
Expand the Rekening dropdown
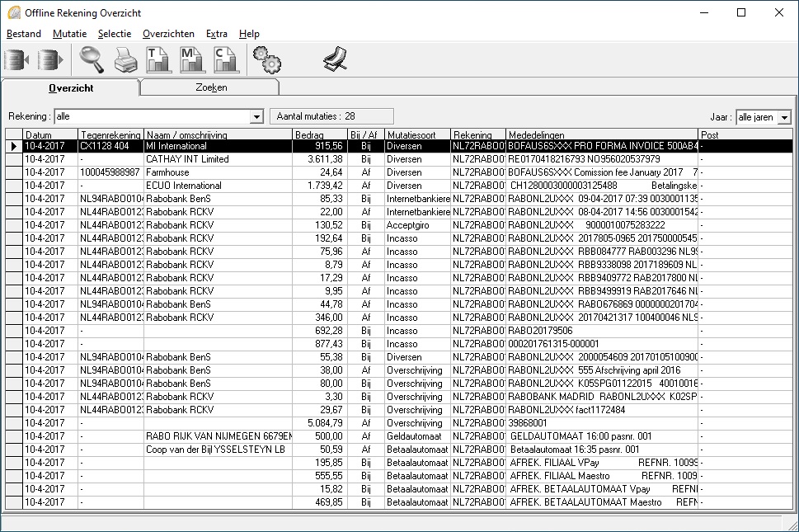pyautogui.click(x=256, y=117)
